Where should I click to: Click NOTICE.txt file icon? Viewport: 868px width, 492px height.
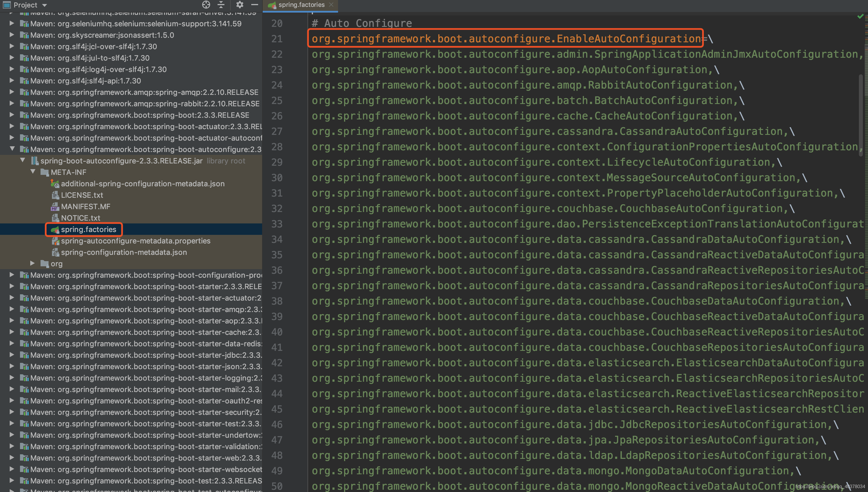click(55, 218)
